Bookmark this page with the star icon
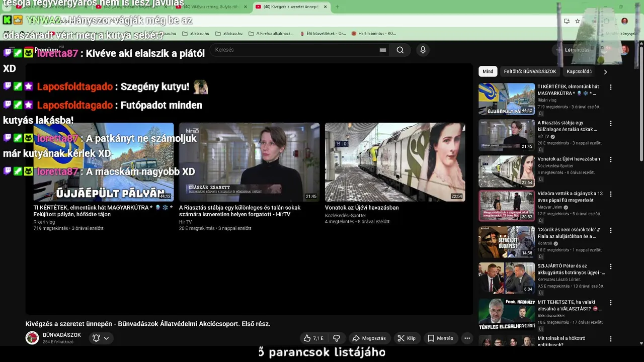This screenshot has width=644, height=362. 578,21
